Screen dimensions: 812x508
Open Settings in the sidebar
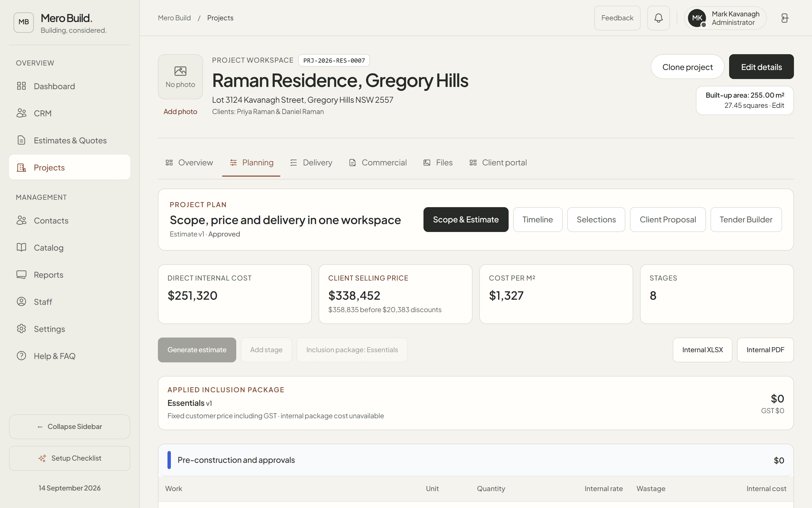click(69, 329)
